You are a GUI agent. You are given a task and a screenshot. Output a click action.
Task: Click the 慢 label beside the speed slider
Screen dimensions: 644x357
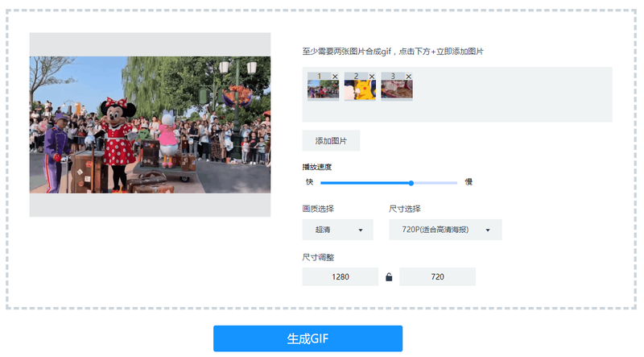pyautogui.click(x=469, y=182)
